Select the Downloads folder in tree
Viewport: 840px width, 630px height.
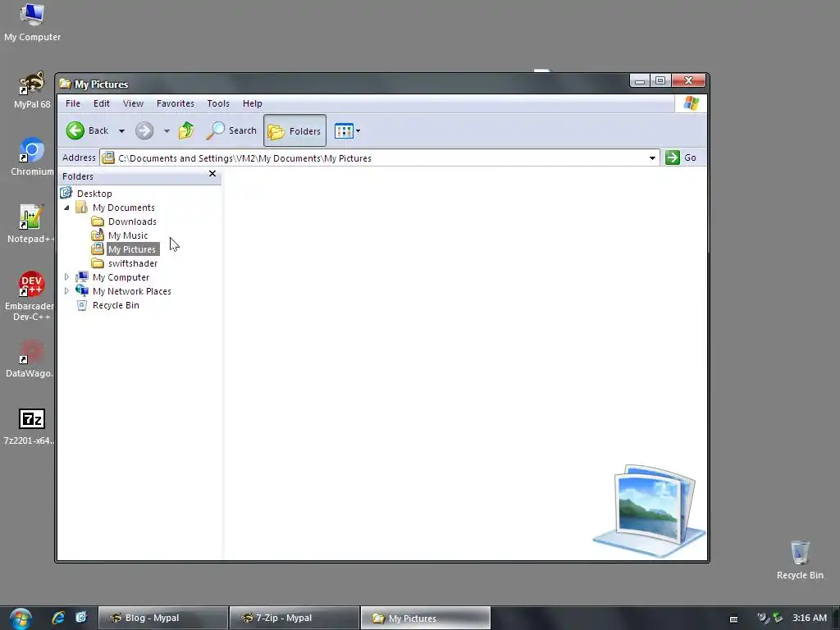coord(132,221)
